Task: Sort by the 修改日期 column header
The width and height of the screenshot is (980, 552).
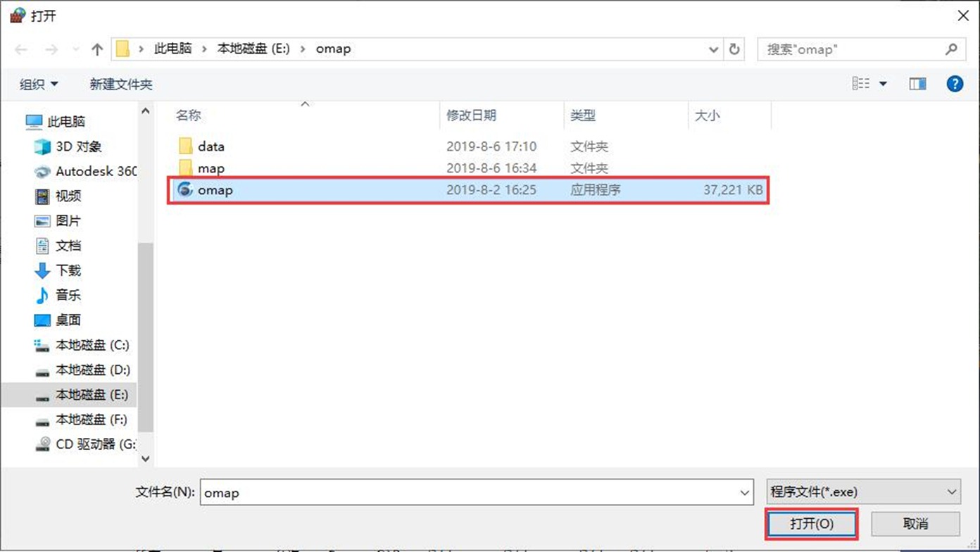Action: click(x=471, y=115)
